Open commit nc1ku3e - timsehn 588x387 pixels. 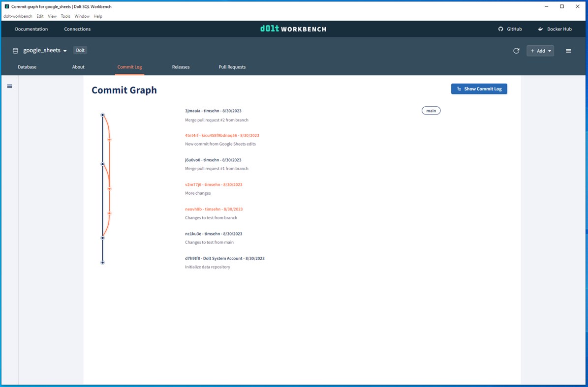pos(214,234)
